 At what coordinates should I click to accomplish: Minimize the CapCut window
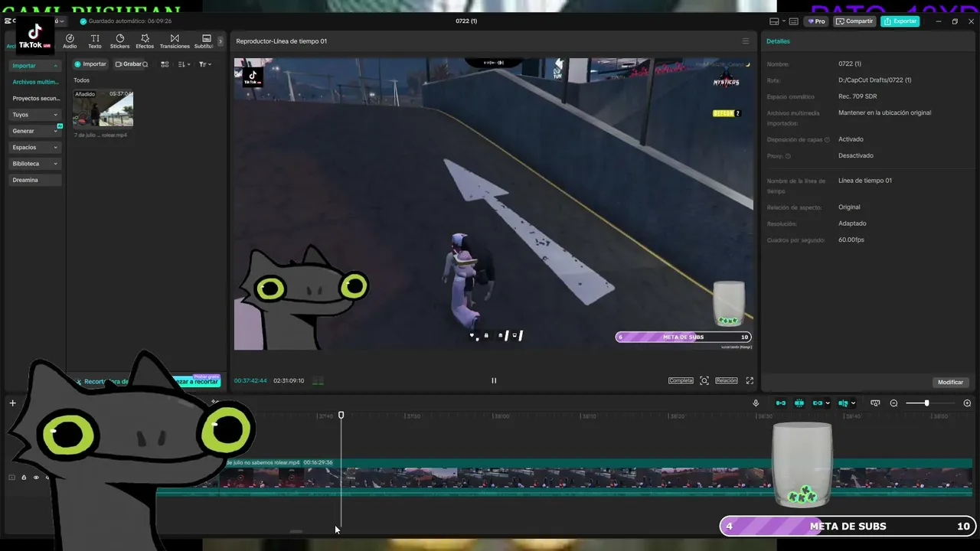(939, 21)
